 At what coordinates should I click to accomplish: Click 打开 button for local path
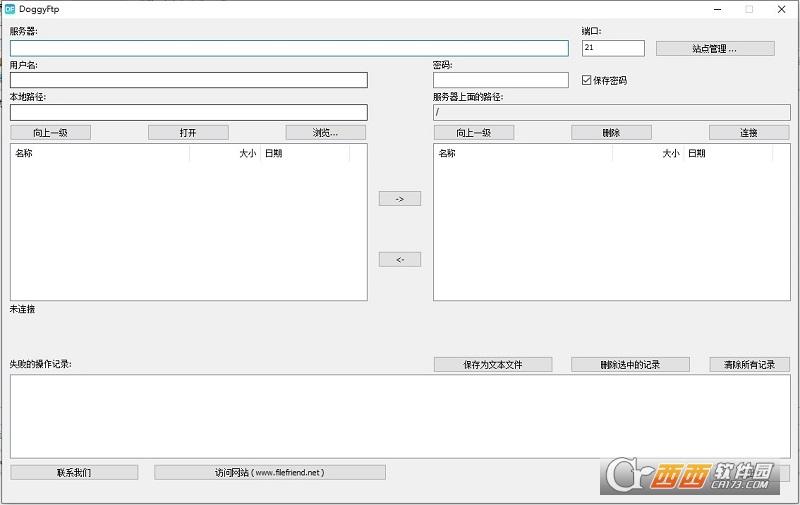[188, 133]
